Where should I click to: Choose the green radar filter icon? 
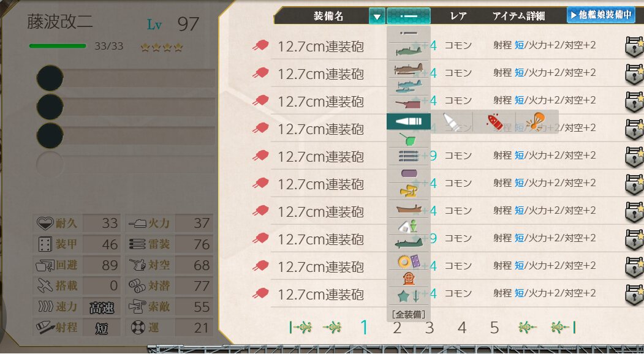pos(408,140)
